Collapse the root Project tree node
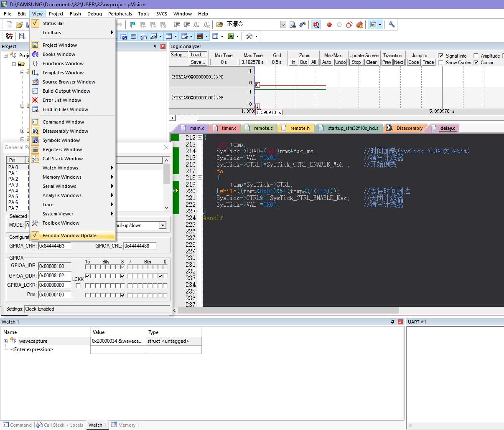The image size is (504, 430). point(5,55)
